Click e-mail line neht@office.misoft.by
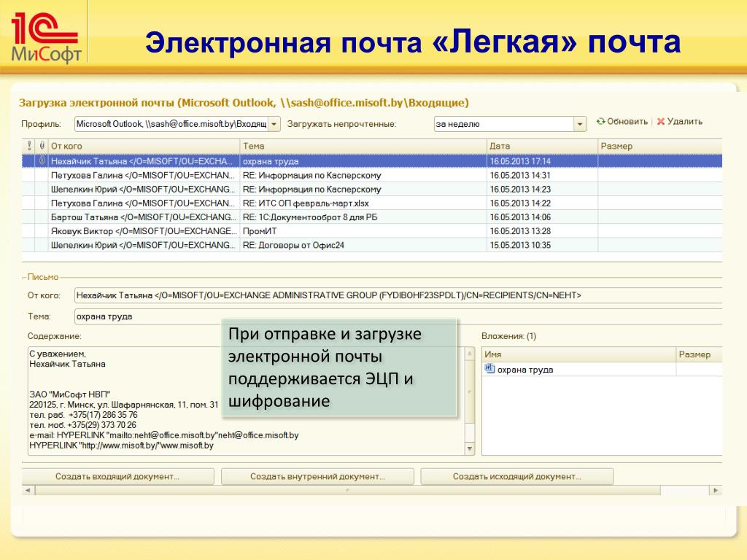The width and height of the screenshot is (747, 560). [164, 435]
